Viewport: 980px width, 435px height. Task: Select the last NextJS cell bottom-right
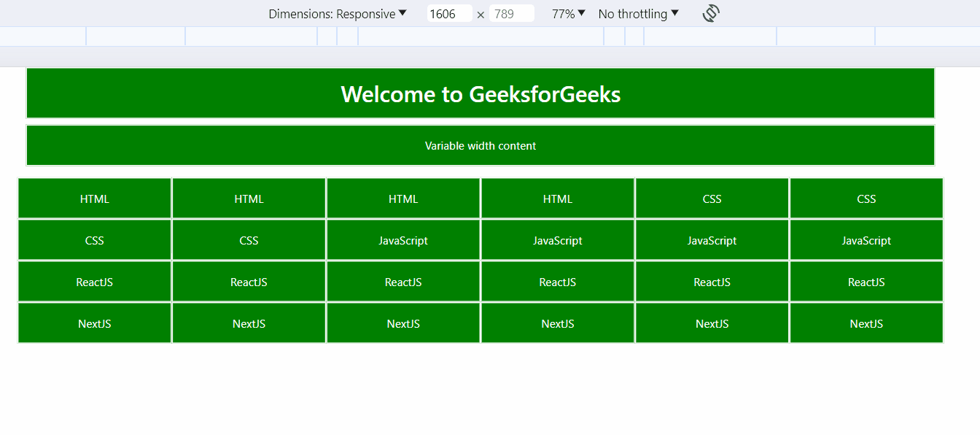pos(866,323)
